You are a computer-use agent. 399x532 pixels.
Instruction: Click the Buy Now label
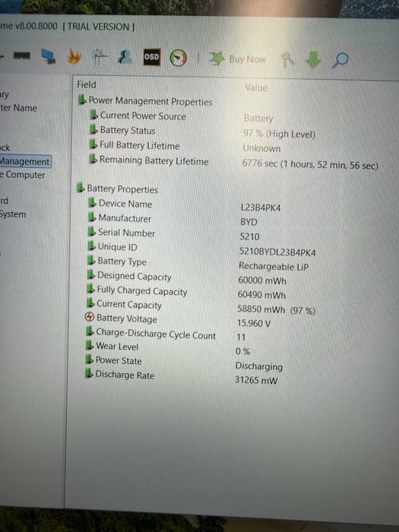point(247,59)
